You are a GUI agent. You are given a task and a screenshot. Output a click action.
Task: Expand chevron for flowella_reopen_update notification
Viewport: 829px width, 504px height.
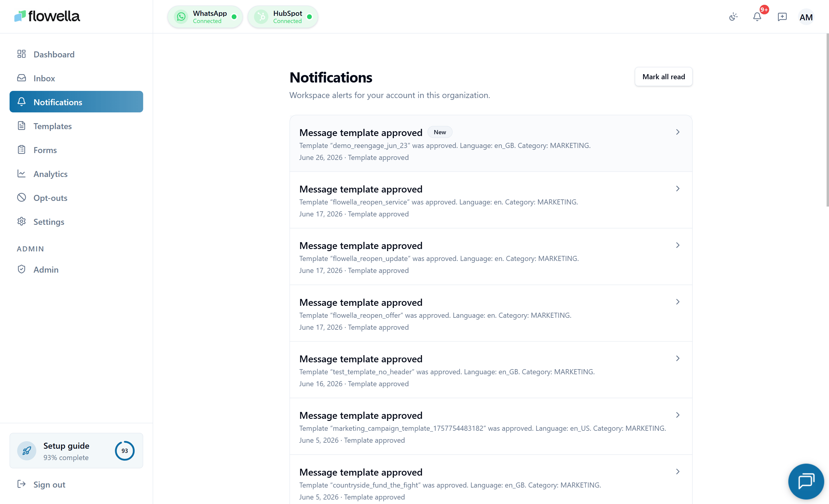click(x=678, y=245)
